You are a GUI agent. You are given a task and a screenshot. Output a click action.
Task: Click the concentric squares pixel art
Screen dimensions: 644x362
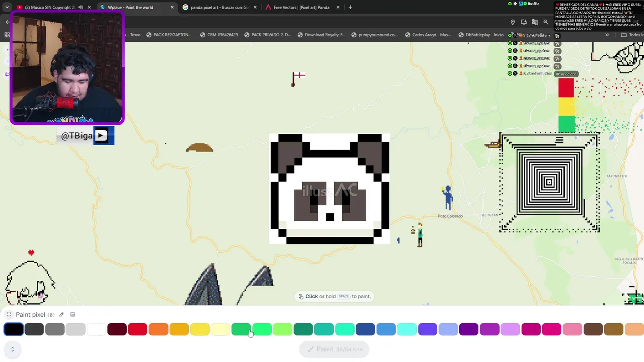click(x=549, y=183)
